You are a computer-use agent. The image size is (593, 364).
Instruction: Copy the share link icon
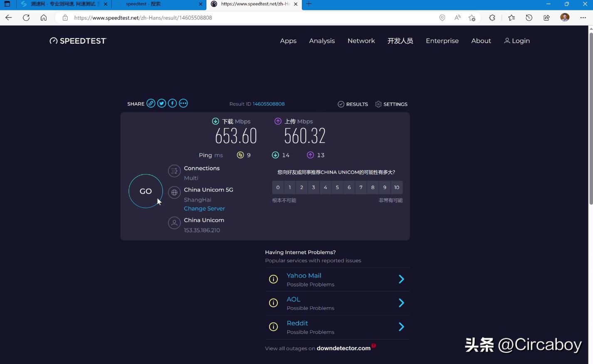pos(151,103)
